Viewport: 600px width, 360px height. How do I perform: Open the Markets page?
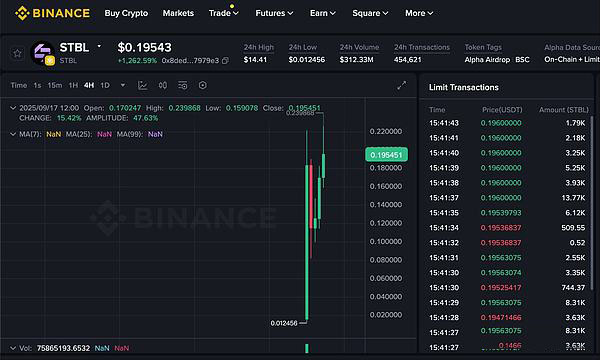(178, 13)
